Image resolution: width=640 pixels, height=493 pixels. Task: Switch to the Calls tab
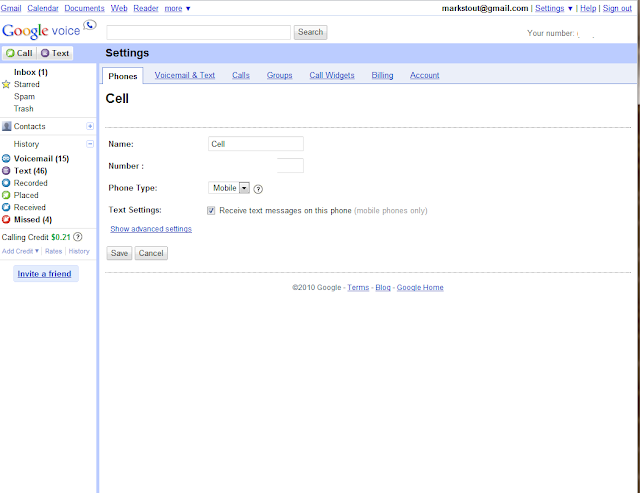tap(241, 75)
